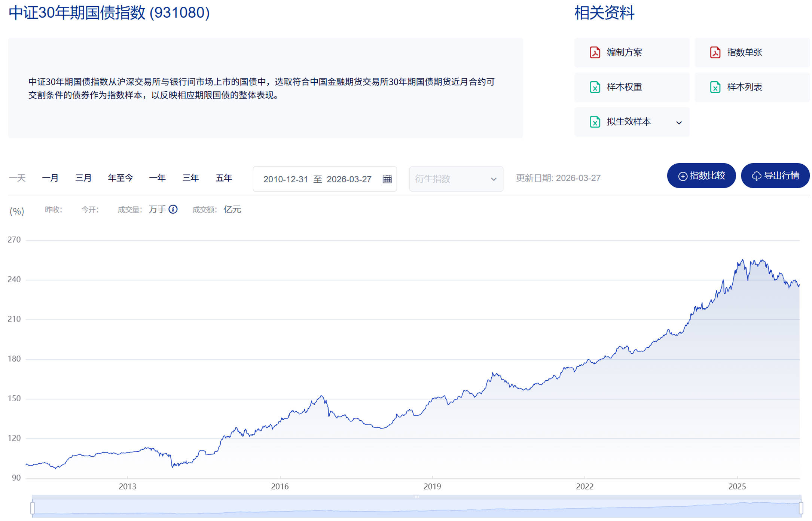Open the 样本列表 download link

744,87
